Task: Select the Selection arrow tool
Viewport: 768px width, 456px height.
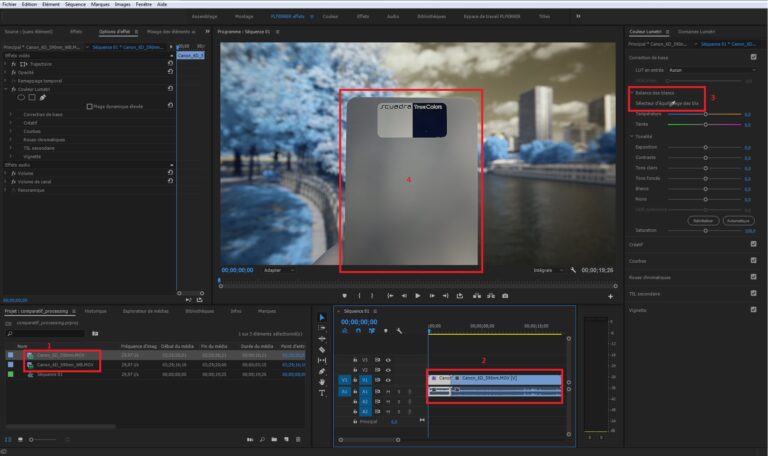Action: 322,317
